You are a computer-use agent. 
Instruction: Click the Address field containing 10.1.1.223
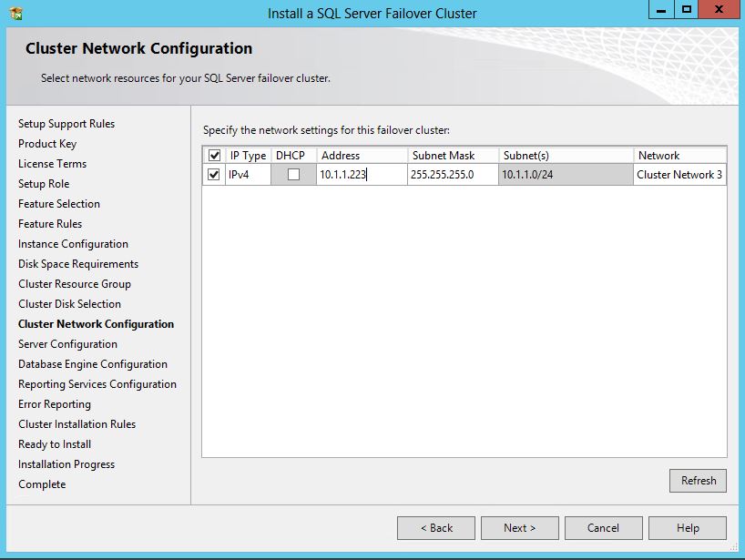[362, 174]
